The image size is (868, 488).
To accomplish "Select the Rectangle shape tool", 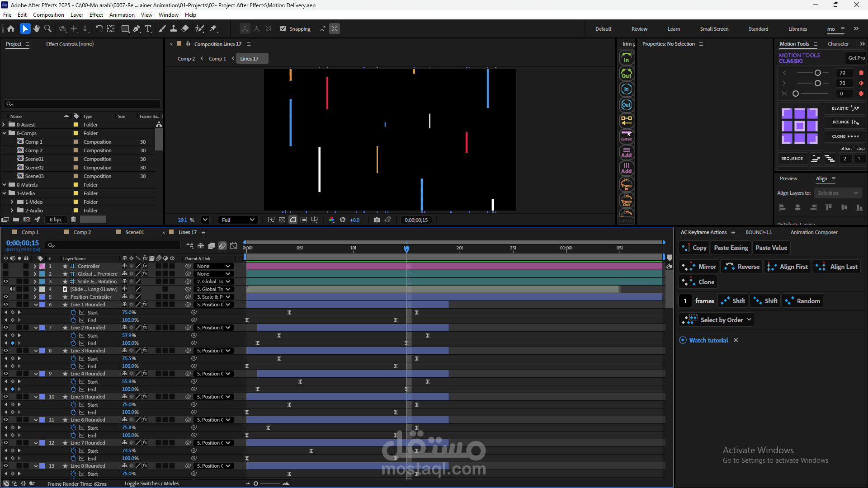I will tap(125, 28).
